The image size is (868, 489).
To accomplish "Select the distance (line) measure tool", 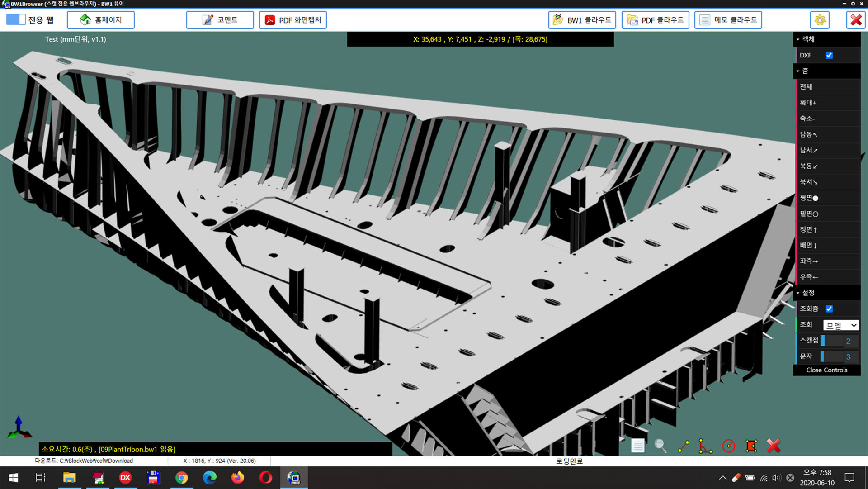I will click(x=683, y=446).
